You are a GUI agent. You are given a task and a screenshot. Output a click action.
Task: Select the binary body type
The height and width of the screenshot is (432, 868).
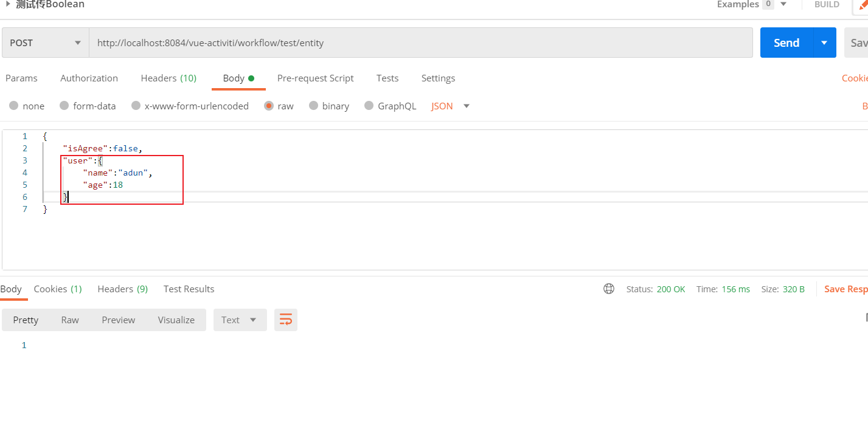point(329,106)
